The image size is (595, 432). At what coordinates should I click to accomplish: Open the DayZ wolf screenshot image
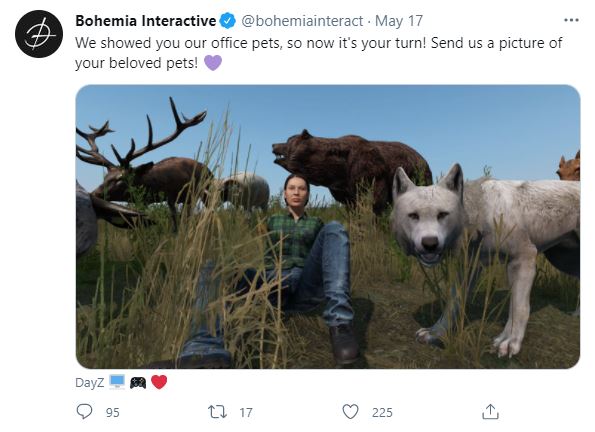coord(328,227)
